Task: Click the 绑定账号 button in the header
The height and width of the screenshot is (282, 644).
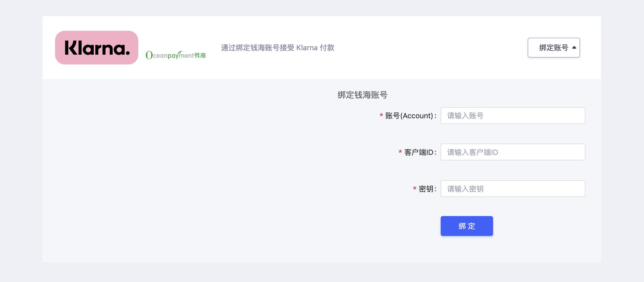Action: (554, 48)
